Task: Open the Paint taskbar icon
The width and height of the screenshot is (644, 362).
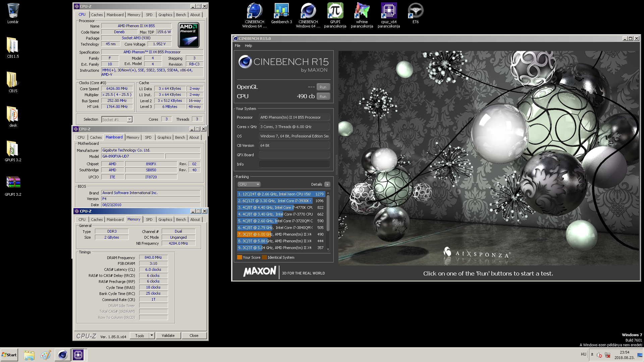Action: 46,355
